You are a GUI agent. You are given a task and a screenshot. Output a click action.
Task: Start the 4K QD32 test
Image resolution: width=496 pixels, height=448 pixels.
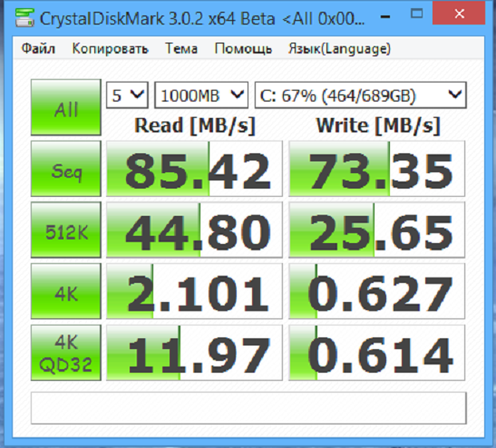pos(66,353)
